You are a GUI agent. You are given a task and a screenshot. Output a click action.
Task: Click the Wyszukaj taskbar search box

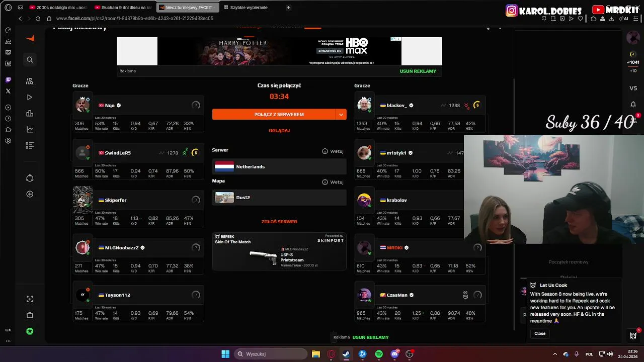[x=271, y=354]
